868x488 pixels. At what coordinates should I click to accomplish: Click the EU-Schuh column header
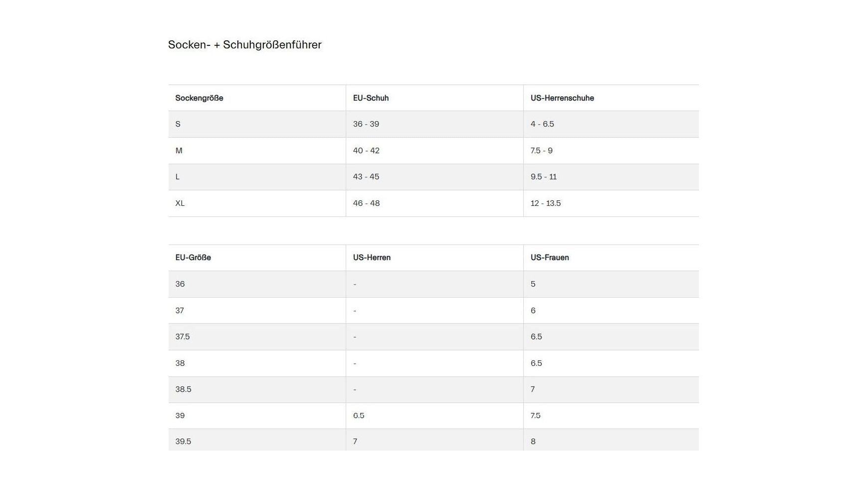pyautogui.click(x=434, y=98)
